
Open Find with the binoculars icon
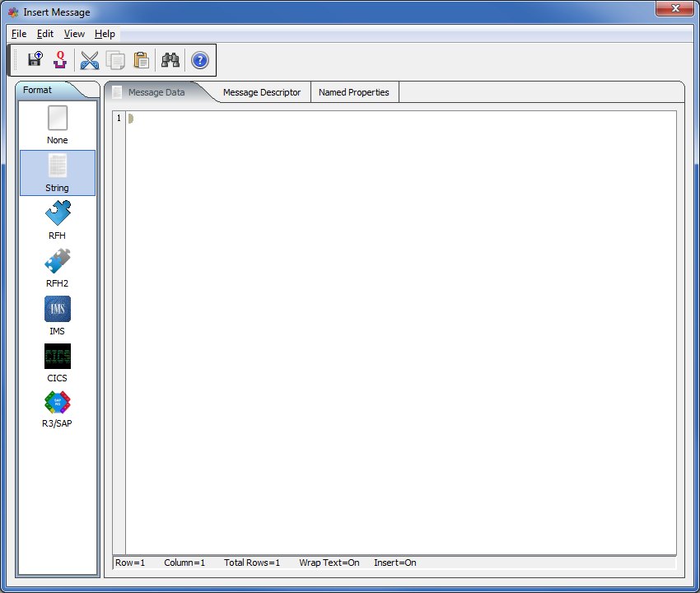click(x=170, y=60)
